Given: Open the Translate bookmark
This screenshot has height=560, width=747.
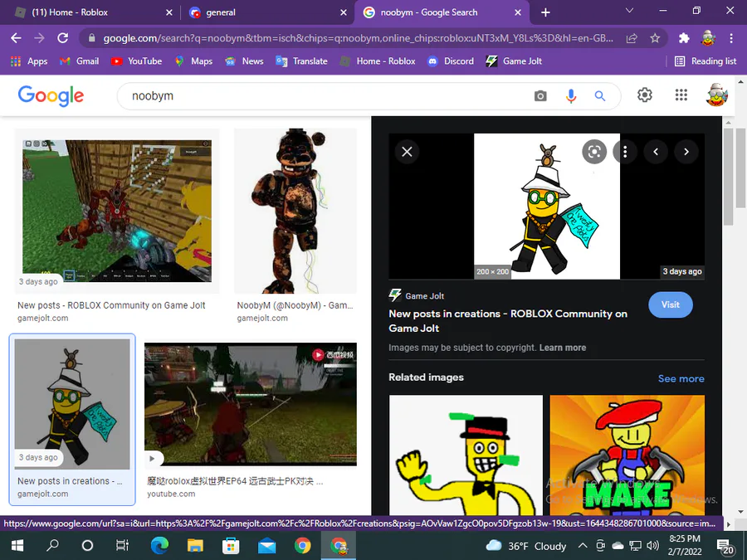Looking at the screenshot, I should (x=301, y=61).
